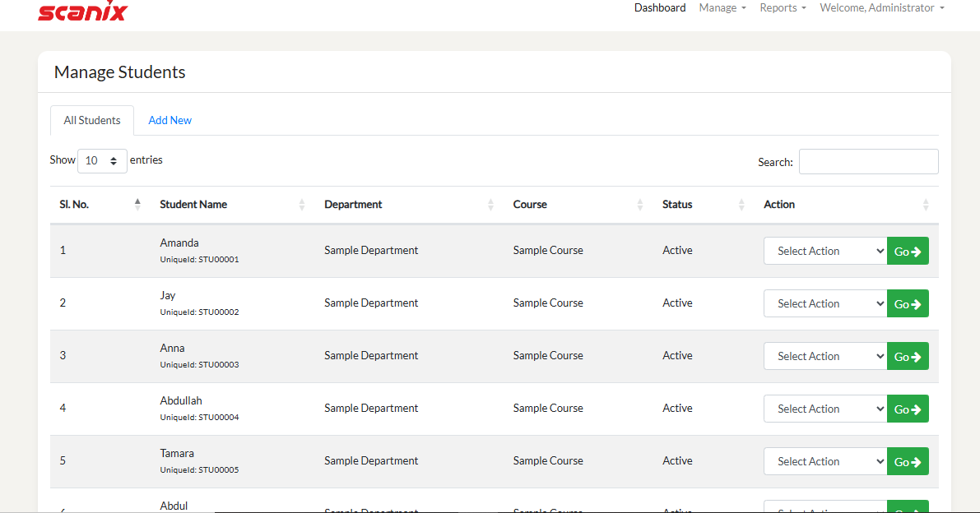Sort by Student Name column arrows
980x513 pixels.
[302, 205]
